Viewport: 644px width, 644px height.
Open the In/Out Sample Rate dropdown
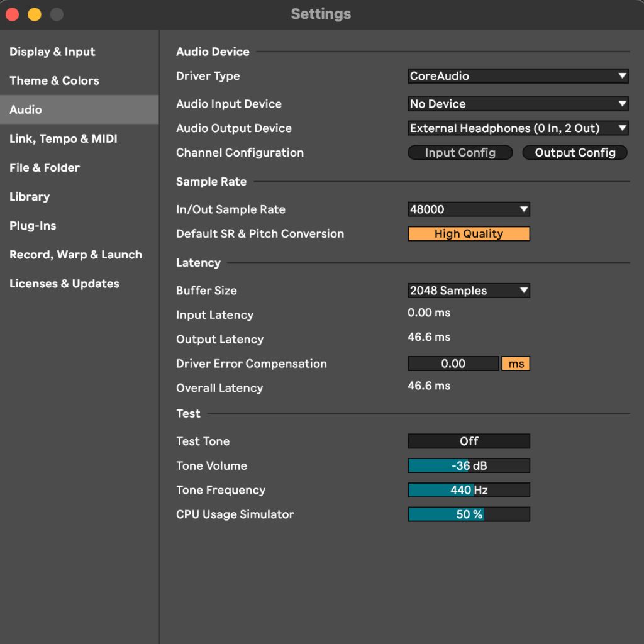(x=468, y=209)
